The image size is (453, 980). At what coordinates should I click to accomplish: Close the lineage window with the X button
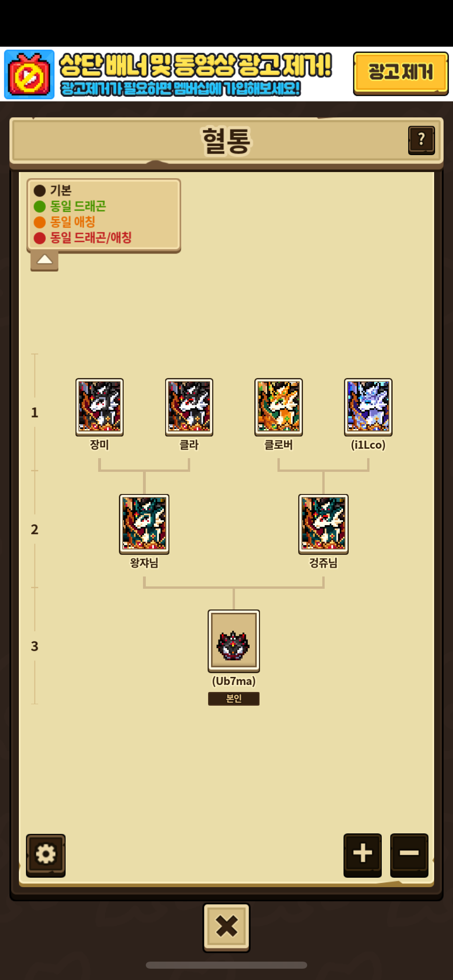pyautogui.click(x=226, y=927)
